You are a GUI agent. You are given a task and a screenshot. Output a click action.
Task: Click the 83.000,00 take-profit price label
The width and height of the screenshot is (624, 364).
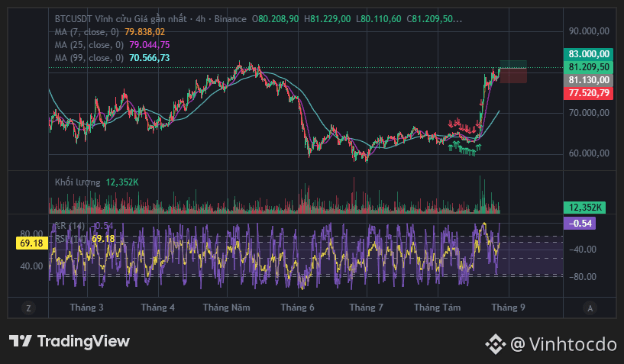(588, 54)
